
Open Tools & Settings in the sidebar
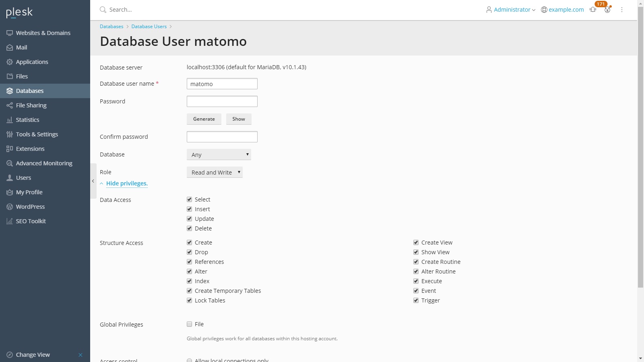pyautogui.click(x=37, y=134)
